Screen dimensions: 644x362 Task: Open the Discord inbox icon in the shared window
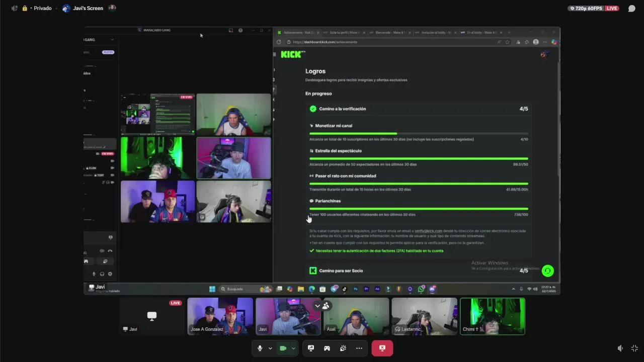pyautogui.click(x=231, y=30)
